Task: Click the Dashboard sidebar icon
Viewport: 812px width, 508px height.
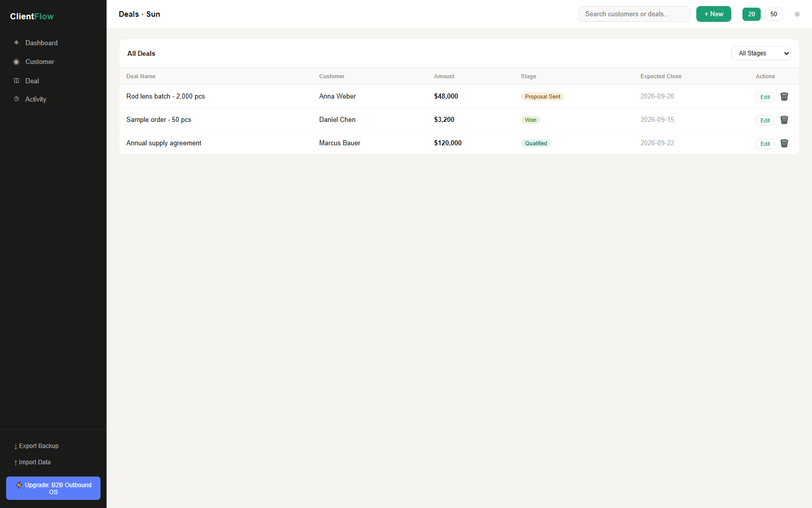Action: point(16,43)
